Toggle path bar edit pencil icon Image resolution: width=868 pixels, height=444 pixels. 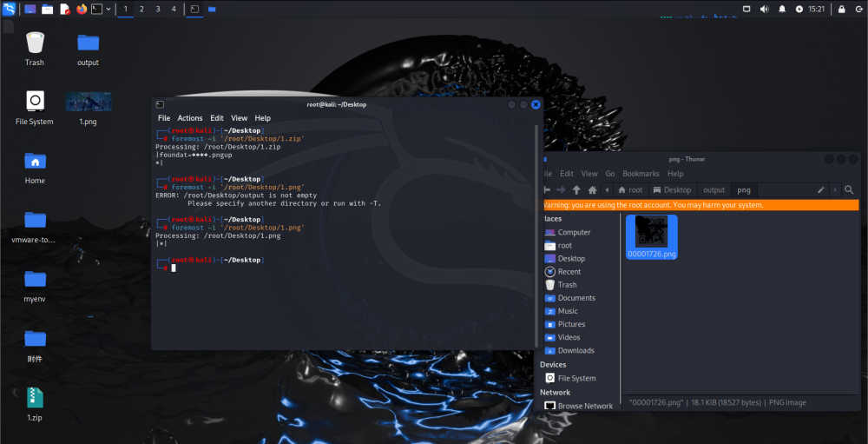point(821,190)
